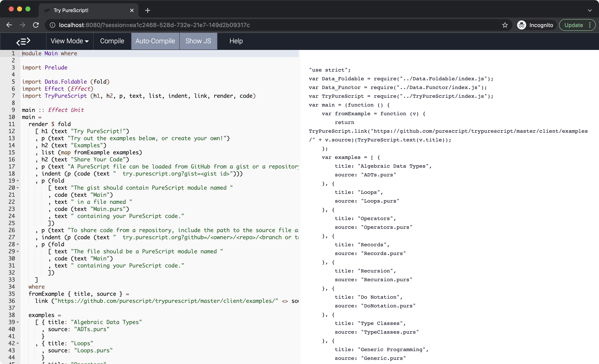
Task: Click 'var Data_Foldable' line in JS output
Action: point(401,79)
